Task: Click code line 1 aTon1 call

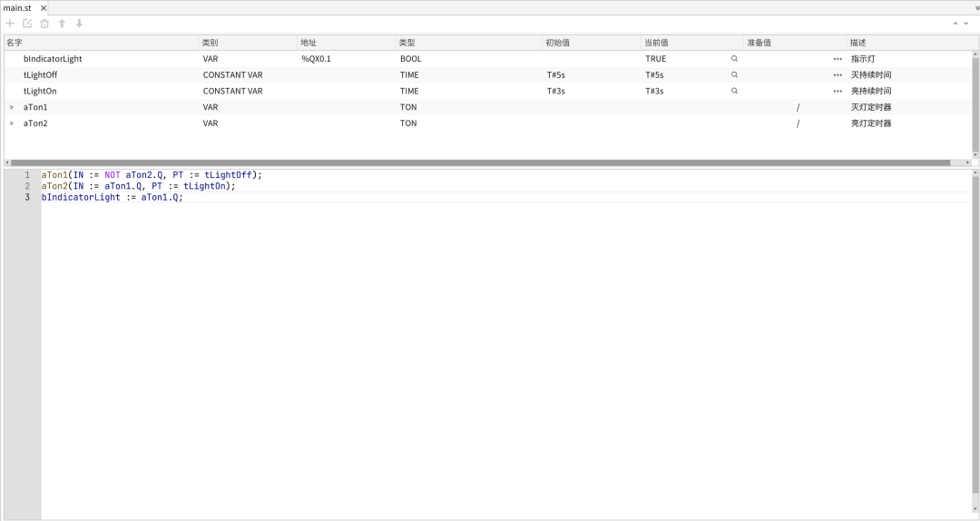Action: pyautogui.click(x=152, y=175)
